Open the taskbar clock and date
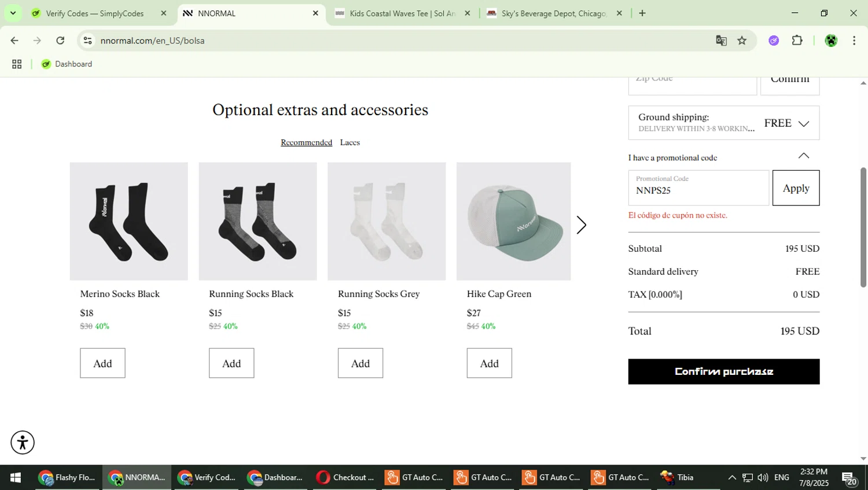Viewport: 868px width, 490px height. coord(814,478)
